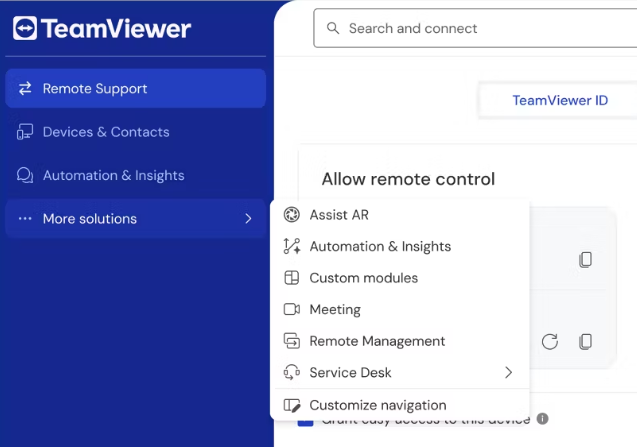The height and width of the screenshot is (447, 637).
Task: Click the sidebar Automation & Insights chat icon
Action: coord(25,175)
